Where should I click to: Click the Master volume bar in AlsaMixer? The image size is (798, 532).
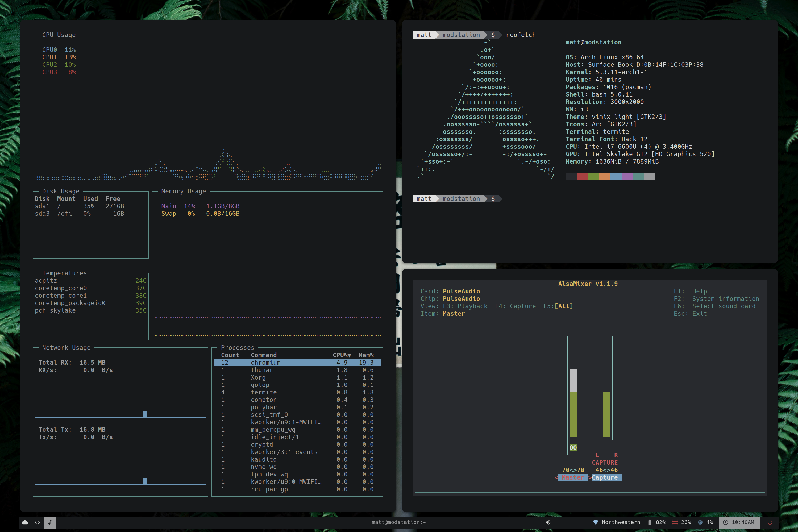[573, 388]
